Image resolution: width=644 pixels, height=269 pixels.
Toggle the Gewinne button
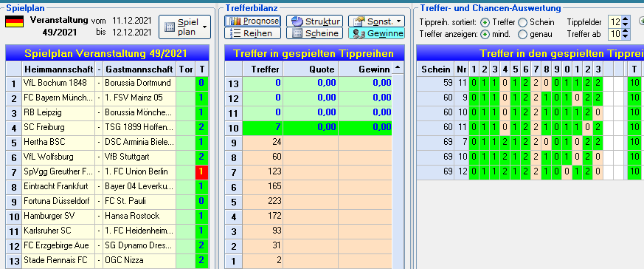tap(376, 33)
